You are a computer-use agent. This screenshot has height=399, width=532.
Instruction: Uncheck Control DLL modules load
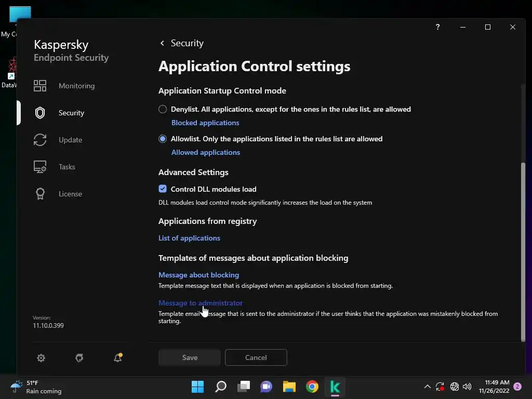163,189
